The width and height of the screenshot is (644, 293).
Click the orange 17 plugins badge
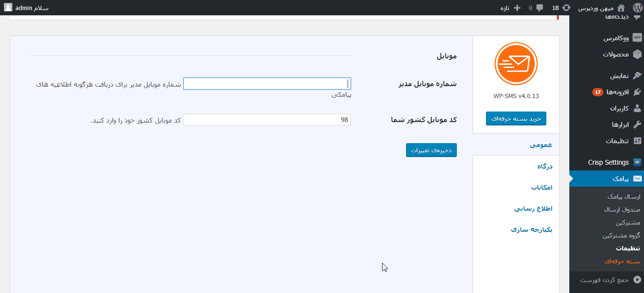[x=598, y=92]
